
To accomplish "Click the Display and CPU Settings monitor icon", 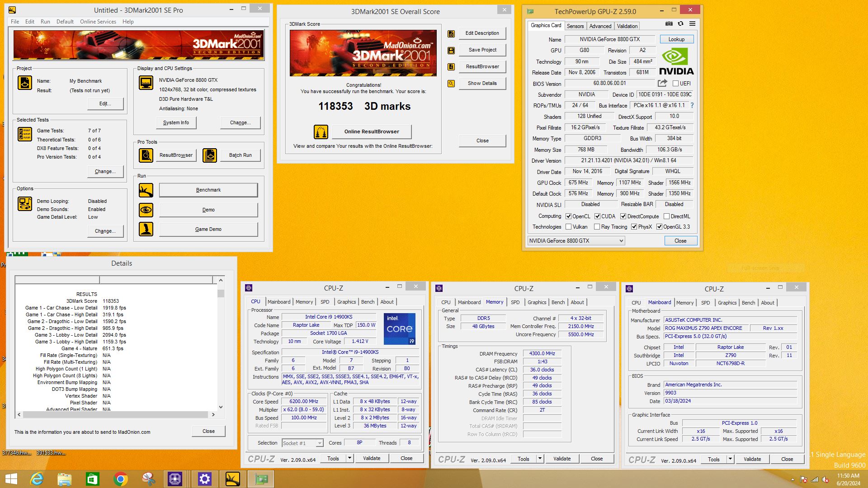I will click(146, 83).
